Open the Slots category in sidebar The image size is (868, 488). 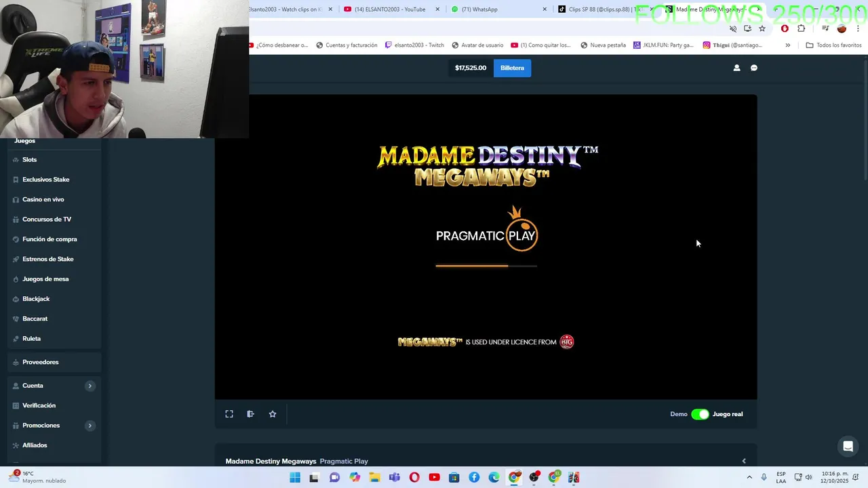(x=54, y=160)
